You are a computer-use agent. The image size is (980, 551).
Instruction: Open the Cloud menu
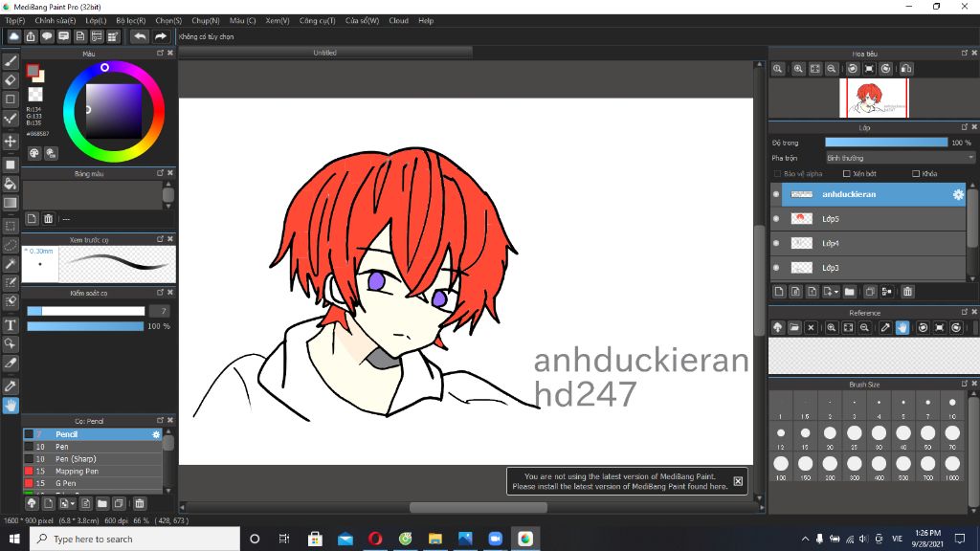pos(398,21)
